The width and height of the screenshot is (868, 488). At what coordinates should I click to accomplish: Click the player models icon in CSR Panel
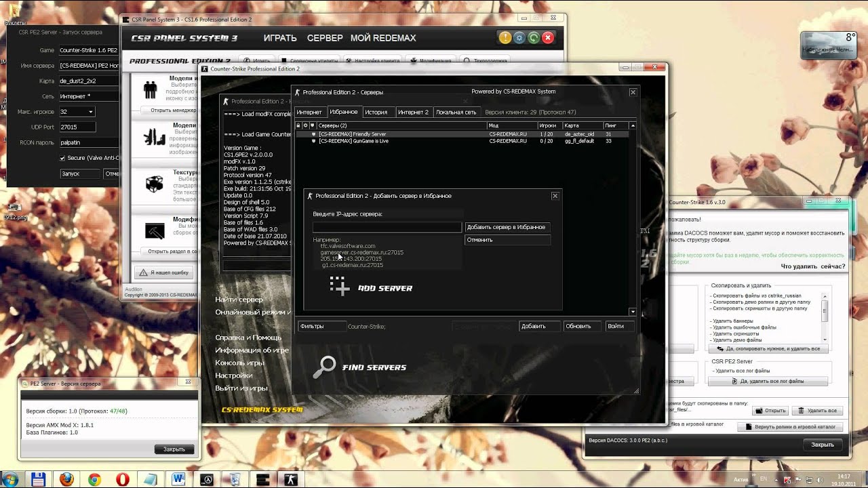tap(150, 90)
